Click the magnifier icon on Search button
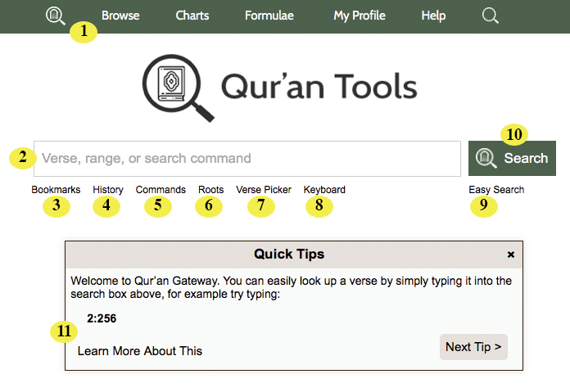Screen dimensions: 570x392 [x=486, y=158]
